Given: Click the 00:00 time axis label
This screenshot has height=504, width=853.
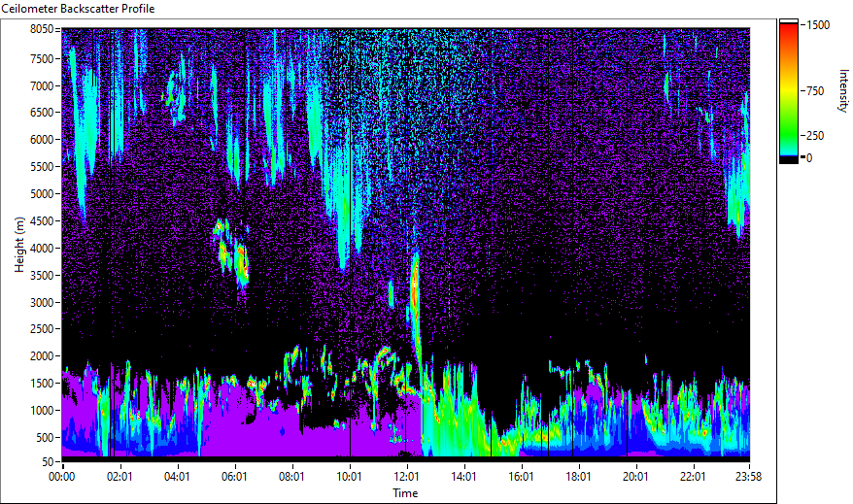Looking at the screenshot, I should point(62,477).
